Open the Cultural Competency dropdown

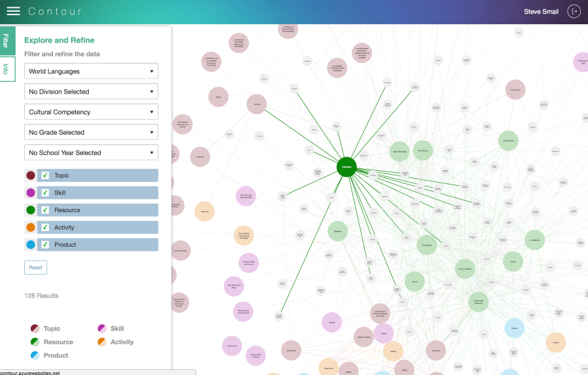pyautogui.click(x=91, y=112)
